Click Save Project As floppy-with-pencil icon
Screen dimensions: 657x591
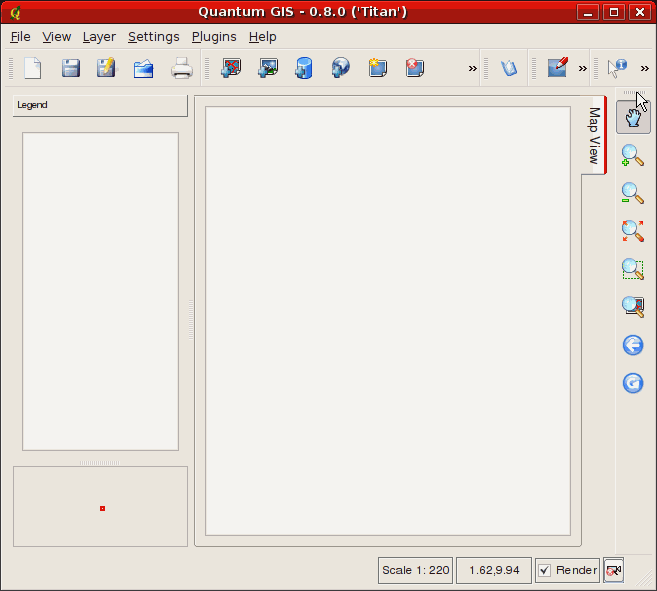[x=107, y=68]
